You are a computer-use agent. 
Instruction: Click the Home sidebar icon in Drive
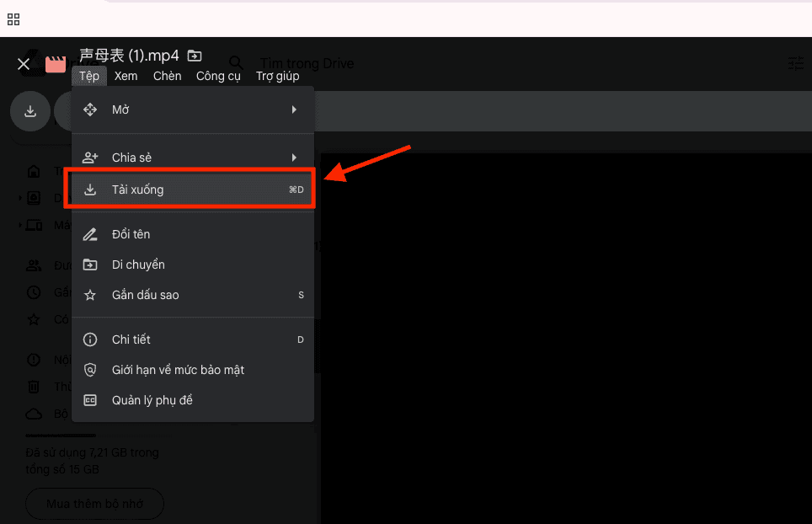34,171
